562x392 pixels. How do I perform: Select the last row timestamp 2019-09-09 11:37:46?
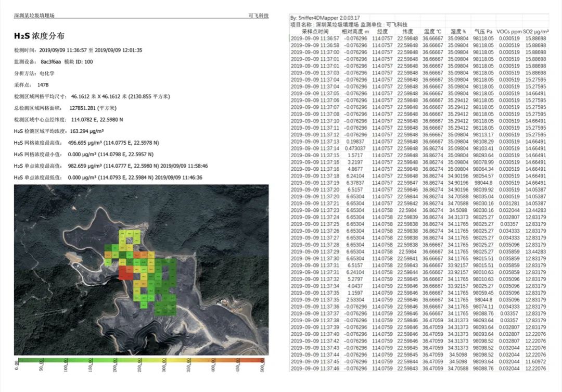point(315,368)
